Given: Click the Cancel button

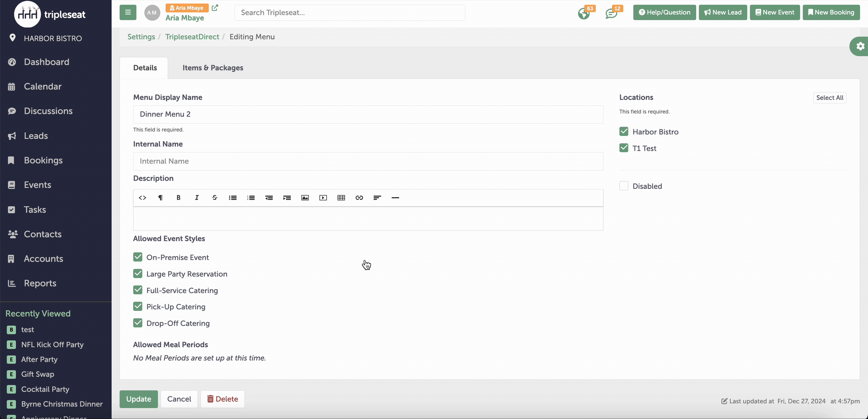Looking at the screenshot, I should tap(179, 399).
